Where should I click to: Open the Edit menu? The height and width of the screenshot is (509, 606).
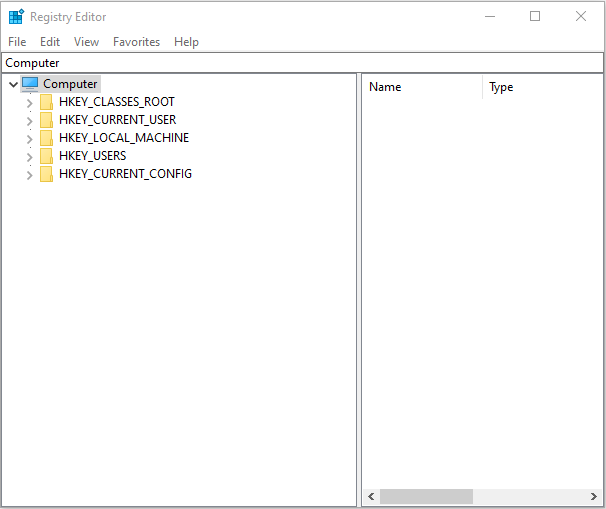click(x=50, y=42)
